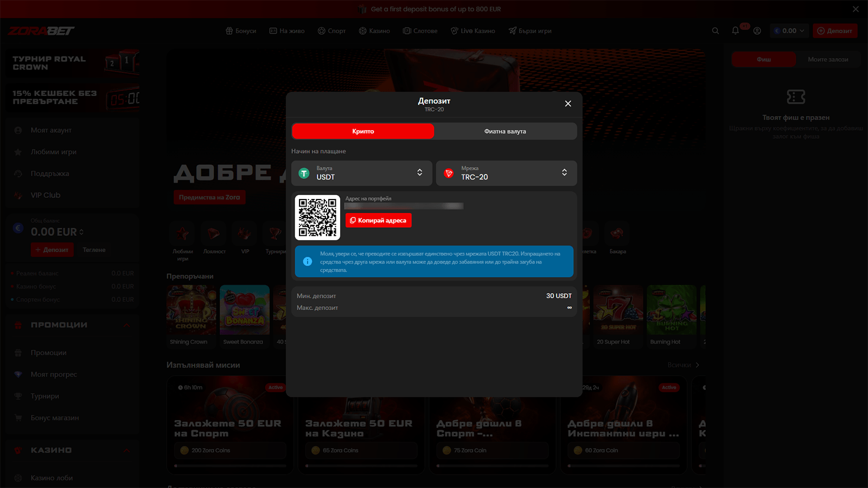Click the 200 Zora Coins reward
Viewport: 868px width, 488px height.
(230, 451)
